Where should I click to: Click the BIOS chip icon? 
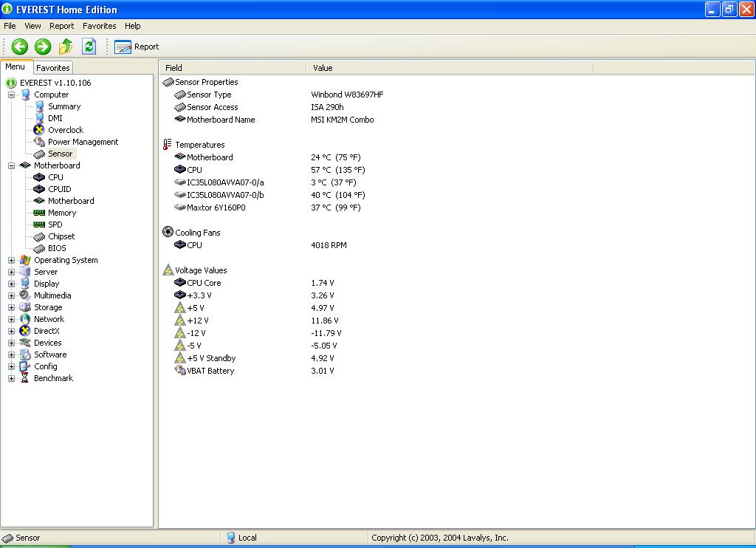click(39, 248)
